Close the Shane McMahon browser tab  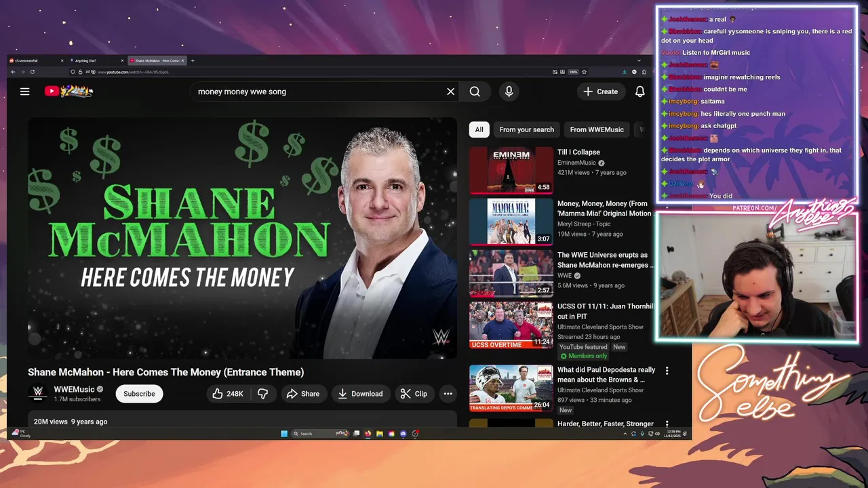182,60
